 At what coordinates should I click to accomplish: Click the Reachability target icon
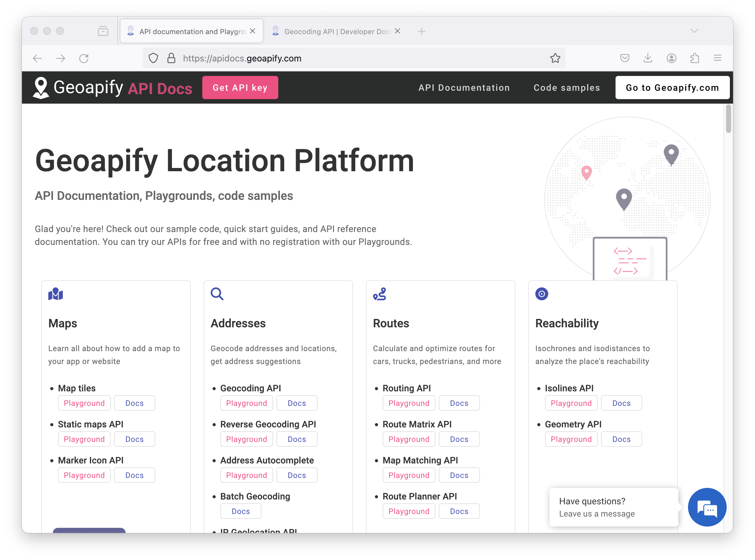(542, 294)
